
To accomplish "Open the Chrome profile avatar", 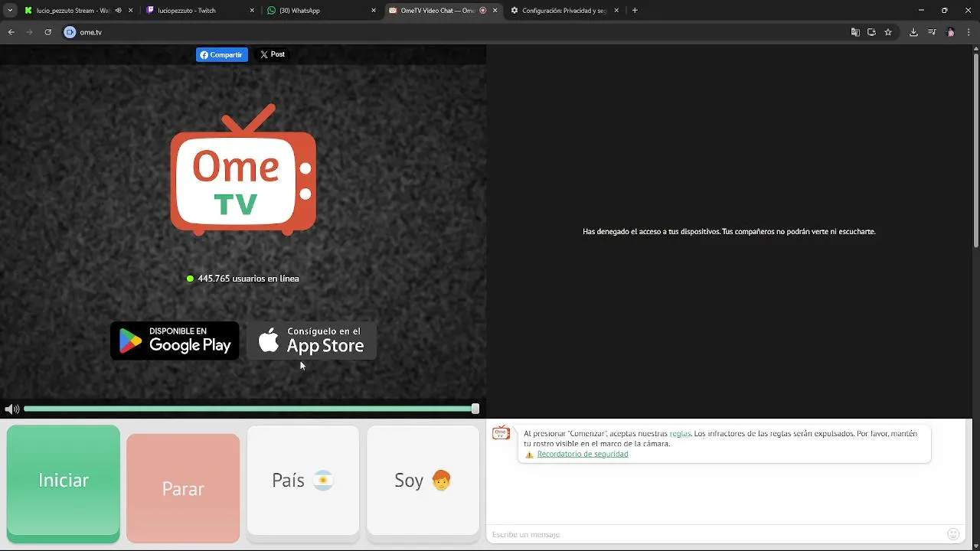I will pos(951,32).
